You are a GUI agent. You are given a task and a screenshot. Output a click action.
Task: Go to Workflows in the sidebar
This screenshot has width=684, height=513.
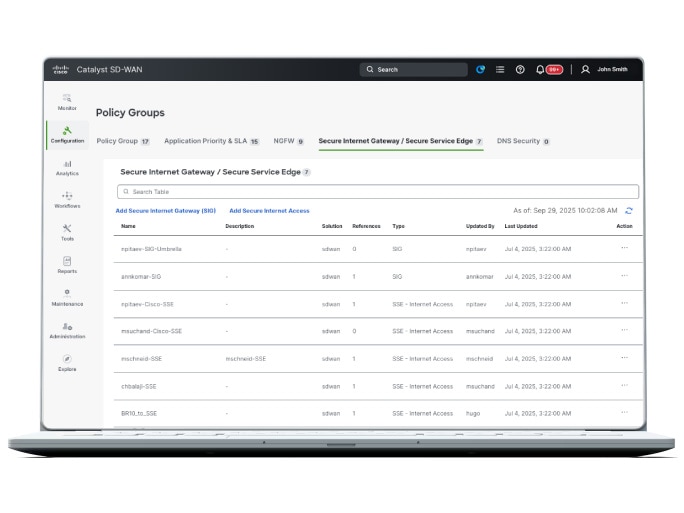pos(67,199)
